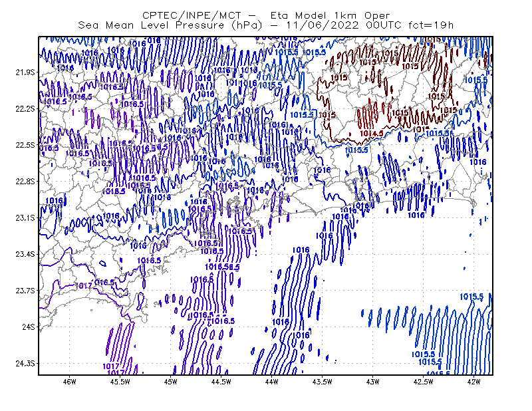The image size is (532, 411).
Task: Click the 23.1S latitude axis label
Action: [x=25, y=217]
